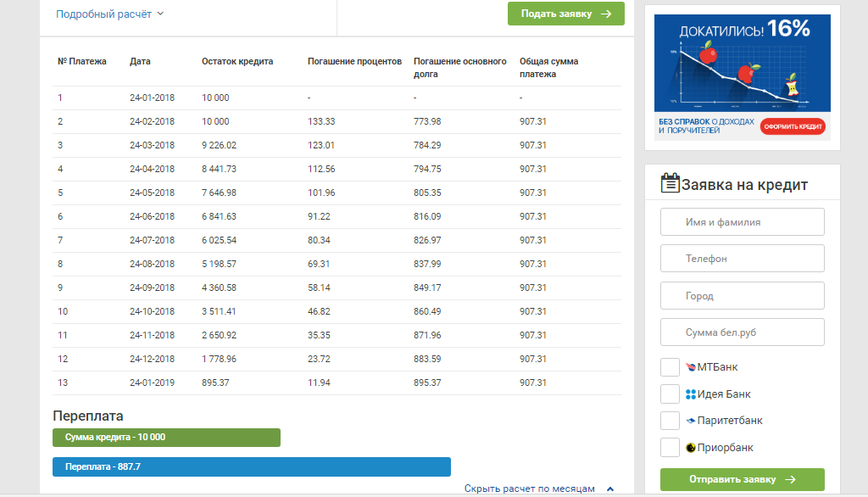Select the 133.33 interest cell
This screenshot has width=868, height=497.
click(321, 121)
